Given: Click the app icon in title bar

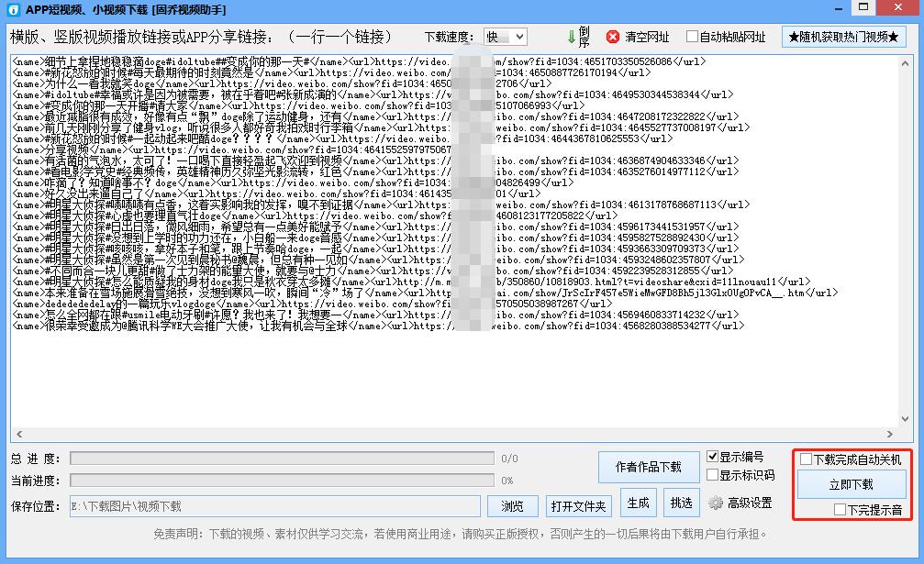Looking at the screenshot, I should (x=12, y=9).
